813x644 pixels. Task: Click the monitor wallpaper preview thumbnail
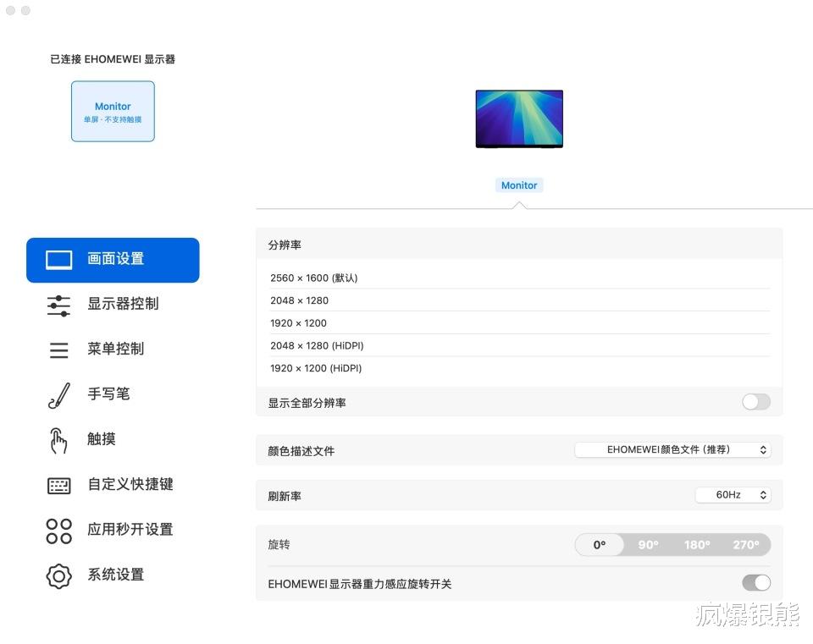tap(519, 118)
